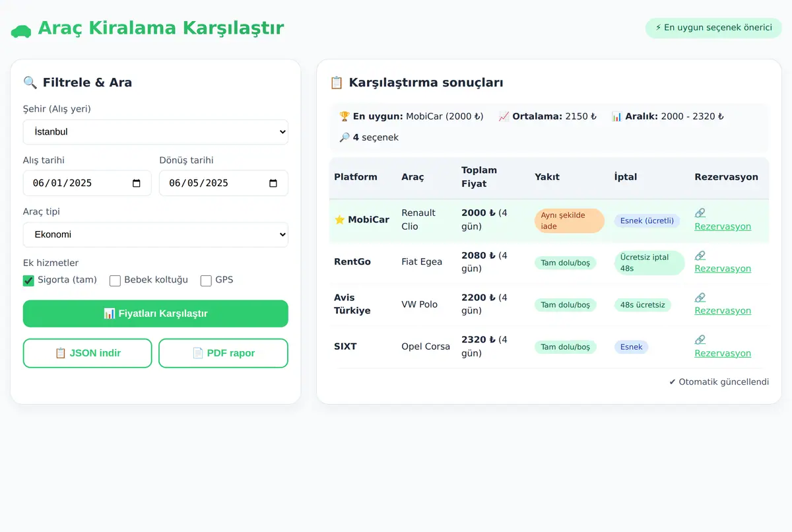Open the Şehir dropdown showing İstanbul
Screen dimensions: 792x532
[156, 132]
